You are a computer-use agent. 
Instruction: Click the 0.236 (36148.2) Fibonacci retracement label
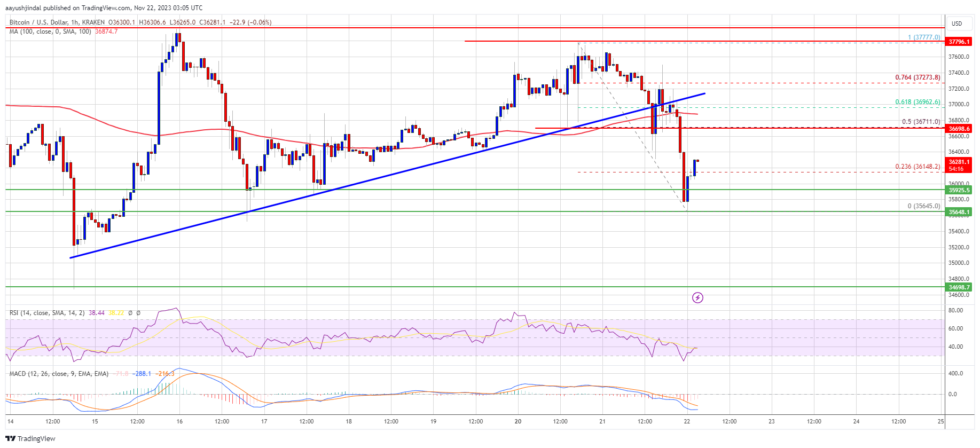point(918,167)
